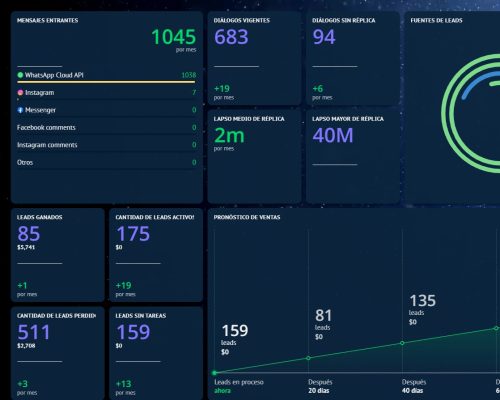This screenshot has width=500, height=400.
Task: Click the +1 change under Leads Ganados
Action: coord(22,286)
